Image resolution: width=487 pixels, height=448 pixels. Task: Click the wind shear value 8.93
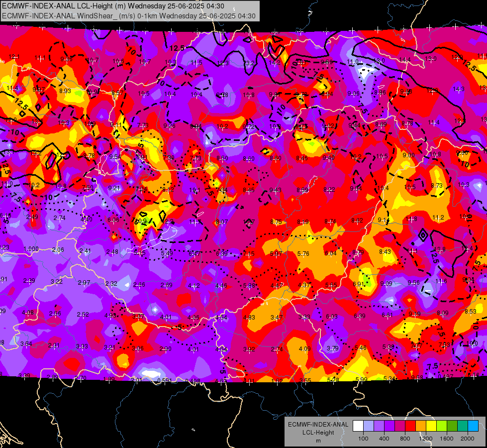tap(65, 91)
